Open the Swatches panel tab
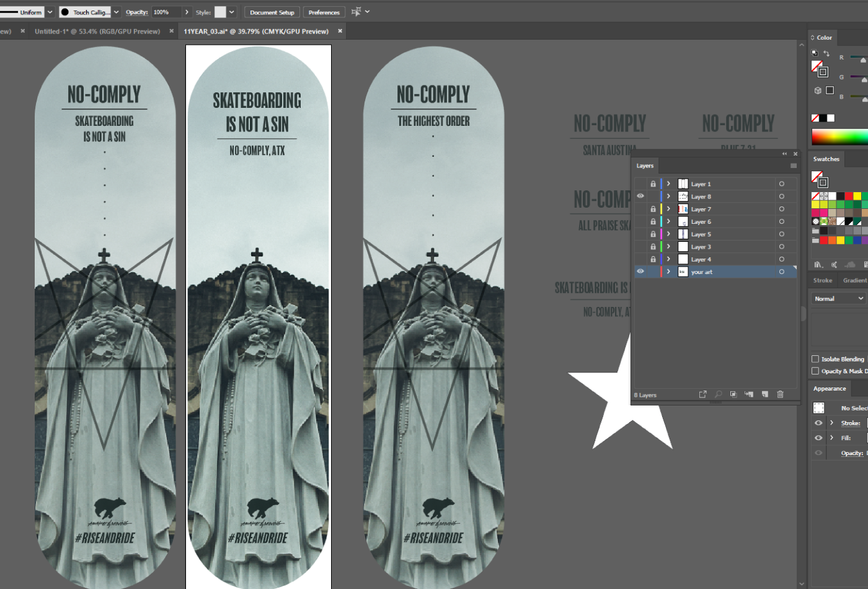This screenshot has width=868, height=589. pyautogui.click(x=826, y=159)
